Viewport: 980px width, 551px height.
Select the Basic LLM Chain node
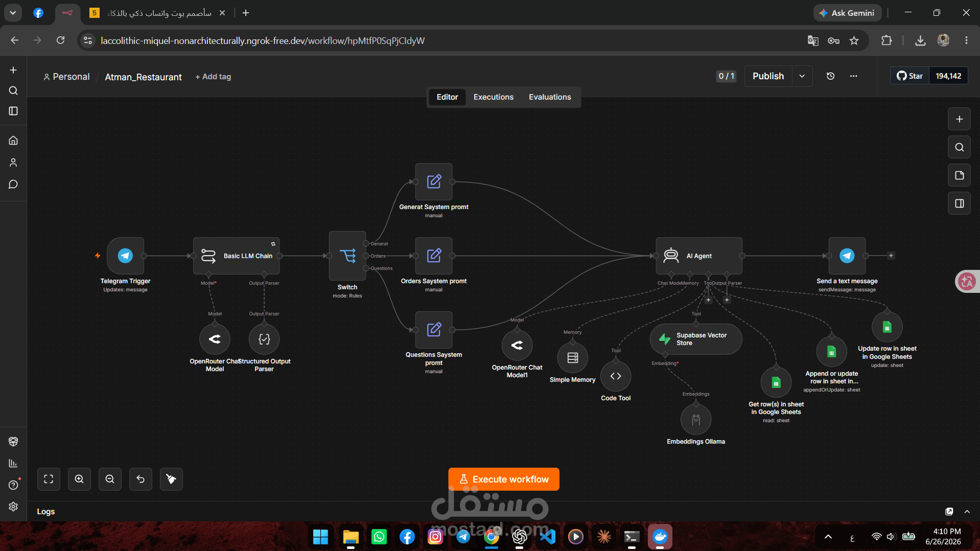(237, 256)
